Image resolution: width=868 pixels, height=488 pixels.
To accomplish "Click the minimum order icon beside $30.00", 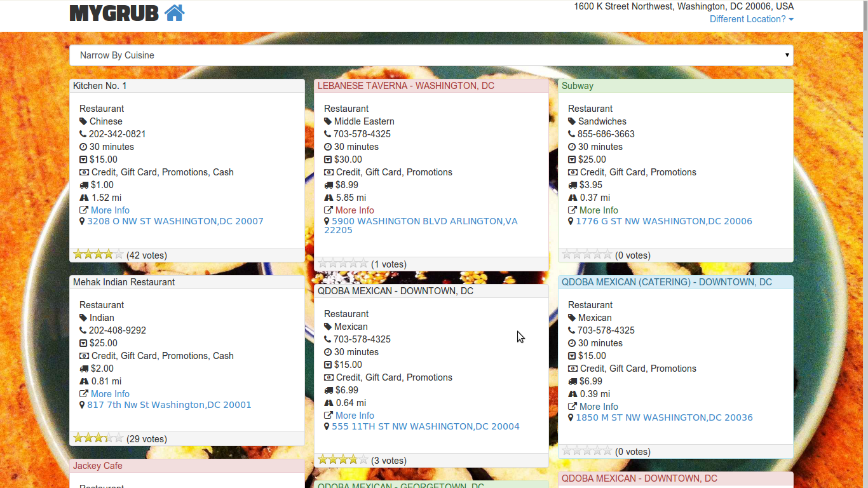I will tap(328, 159).
